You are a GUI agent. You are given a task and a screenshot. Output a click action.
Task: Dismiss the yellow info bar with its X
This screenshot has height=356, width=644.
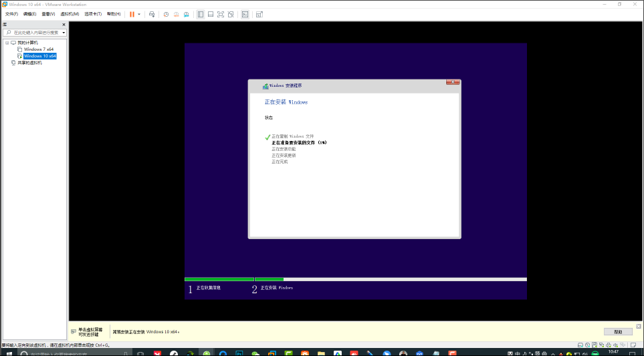pos(638,327)
